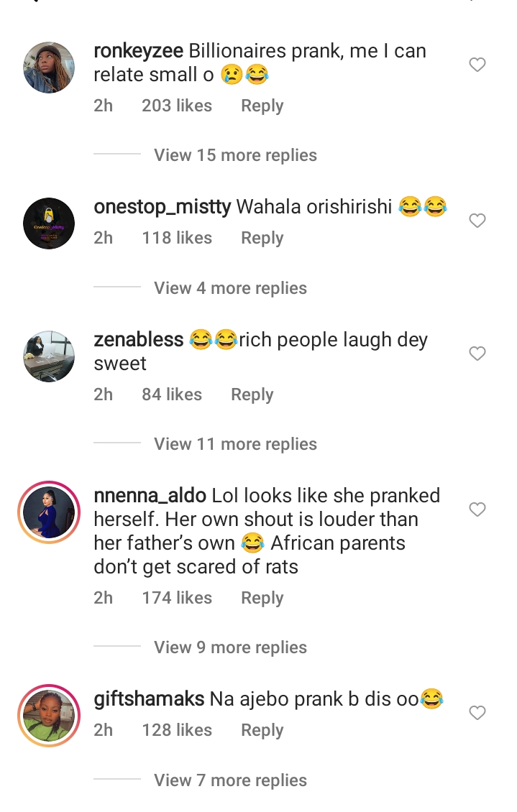Image resolution: width=517 pixels, height=812 pixels.
Task: Heart nnenna_aldo's comment about African parents
Action: coord(477,509)
